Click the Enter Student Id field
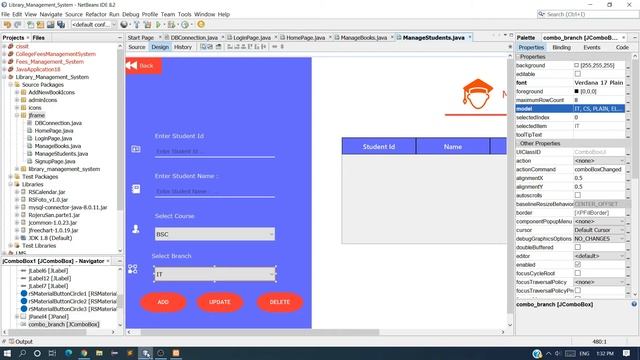The width and height of the screenshot is (640, 360). coord(215,151)
